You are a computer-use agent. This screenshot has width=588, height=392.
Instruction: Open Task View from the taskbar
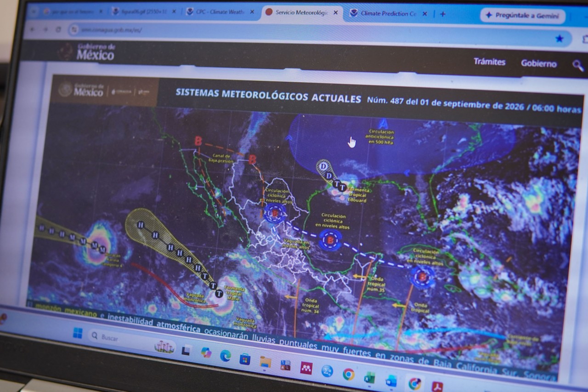[187, 350]
